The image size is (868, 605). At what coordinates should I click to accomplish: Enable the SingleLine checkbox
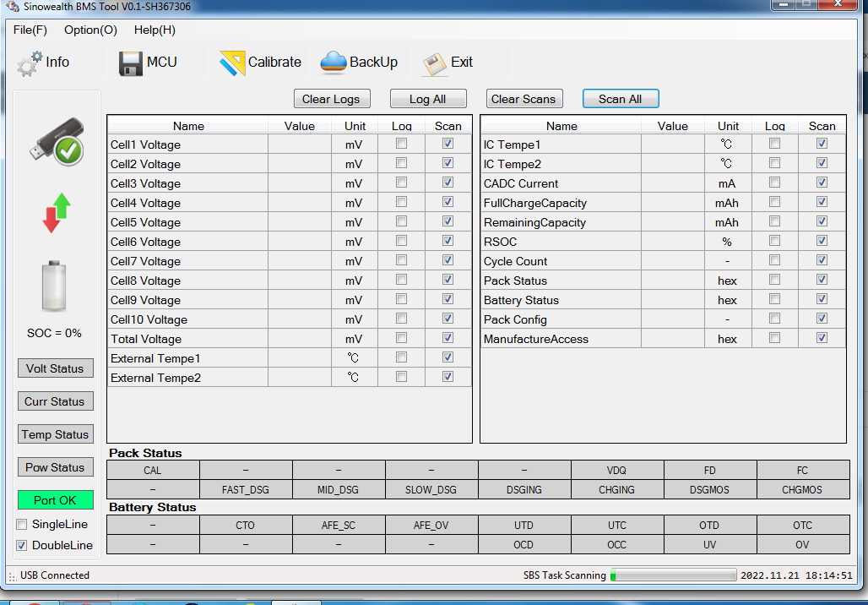tap(22, 525)
